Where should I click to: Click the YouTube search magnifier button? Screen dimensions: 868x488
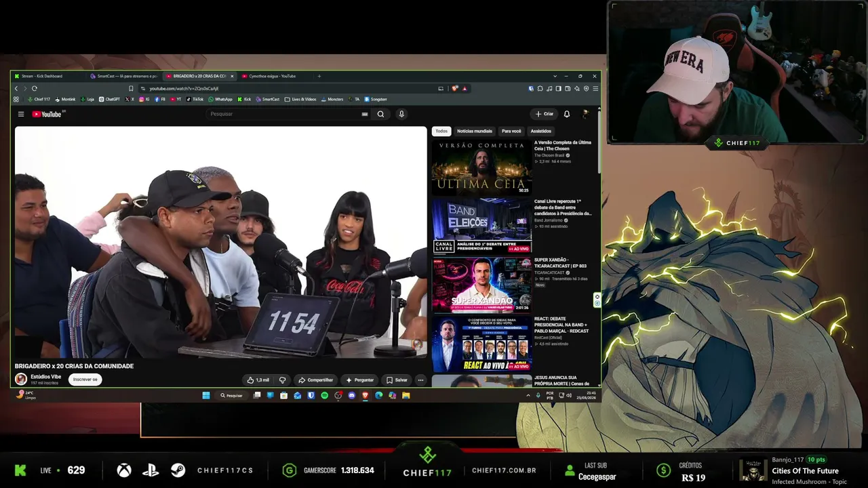pos(380,114)
